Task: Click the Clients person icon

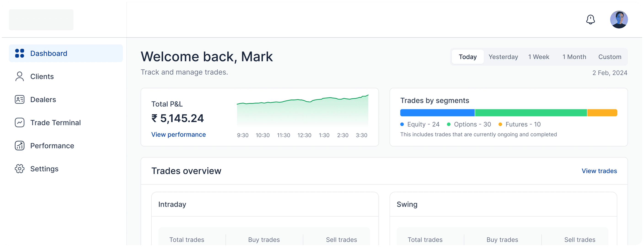Action: pos(19,76)
